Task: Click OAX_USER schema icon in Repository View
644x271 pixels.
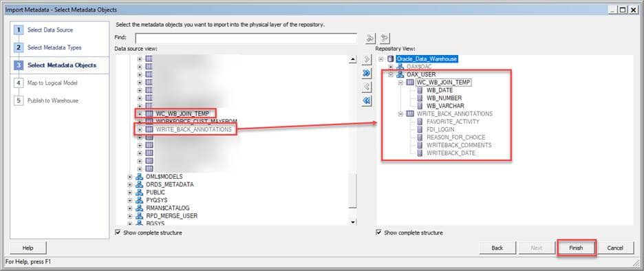Action: tap(400, 75)
